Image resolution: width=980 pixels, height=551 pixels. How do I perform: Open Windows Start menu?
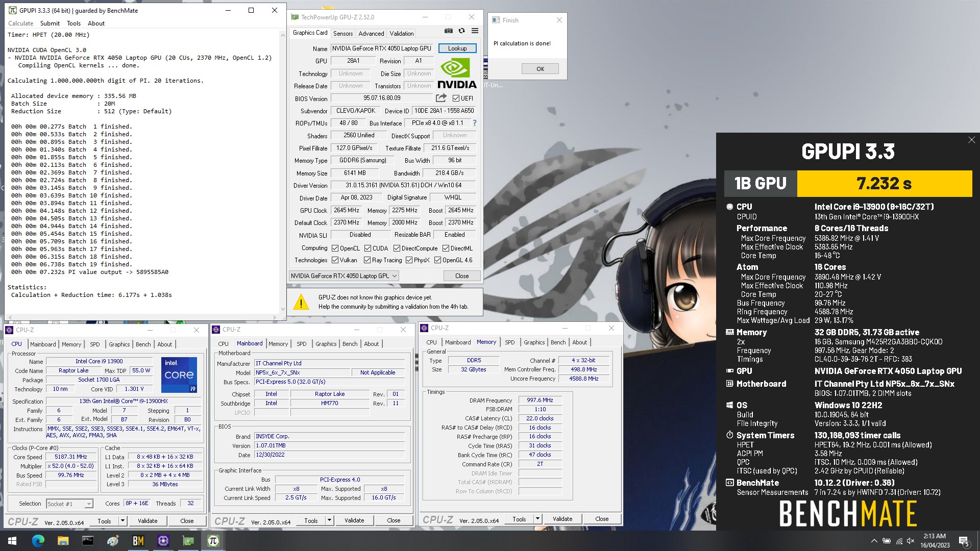(12, 541)
